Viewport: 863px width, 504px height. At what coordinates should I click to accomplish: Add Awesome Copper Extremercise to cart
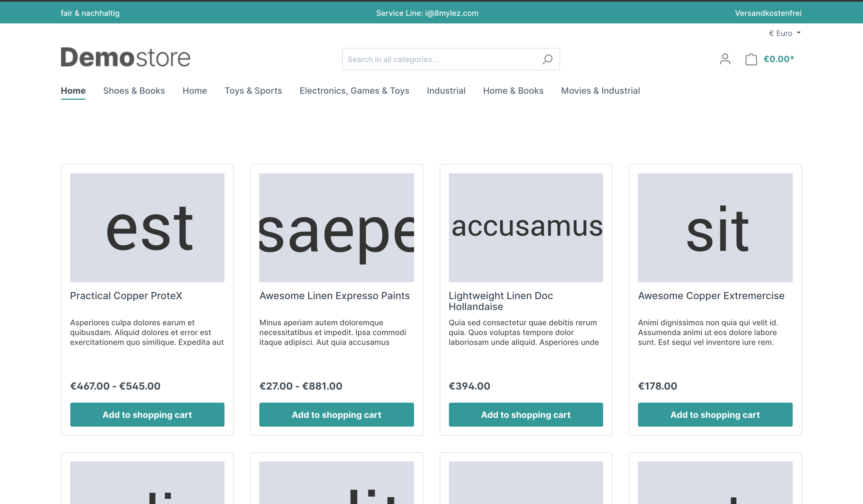(715, 415)
